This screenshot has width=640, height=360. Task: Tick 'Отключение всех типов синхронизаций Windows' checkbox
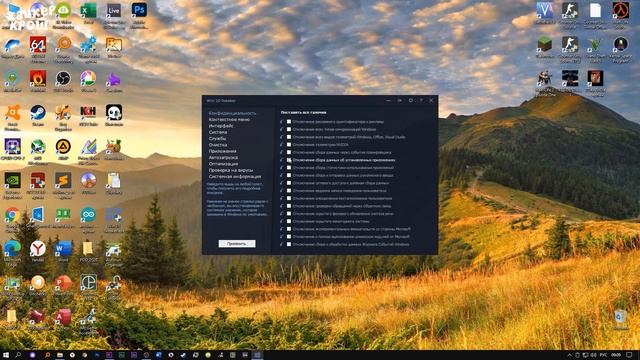289,129
